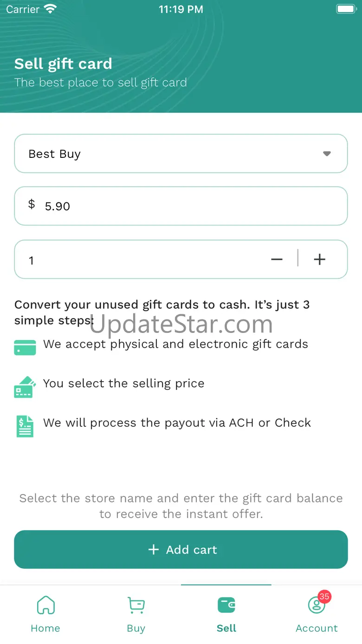Decrease quantity with minus button
The image size is (362, 644).
pyautogui.click(x=277, y=260)
